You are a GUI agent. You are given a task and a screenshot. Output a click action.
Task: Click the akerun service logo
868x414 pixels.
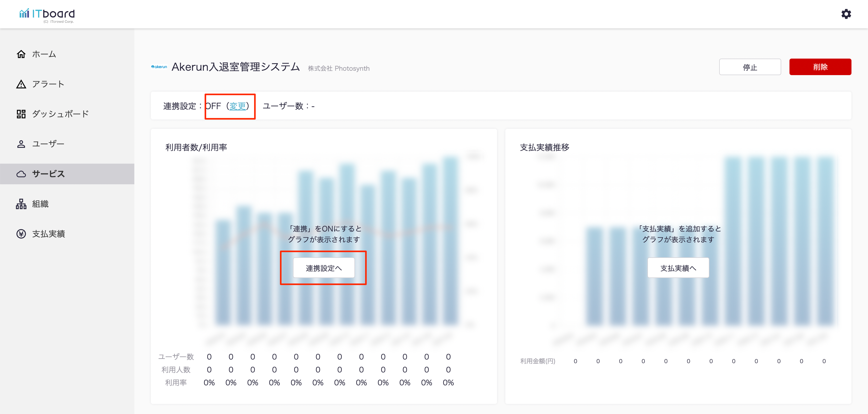[159, 67]
